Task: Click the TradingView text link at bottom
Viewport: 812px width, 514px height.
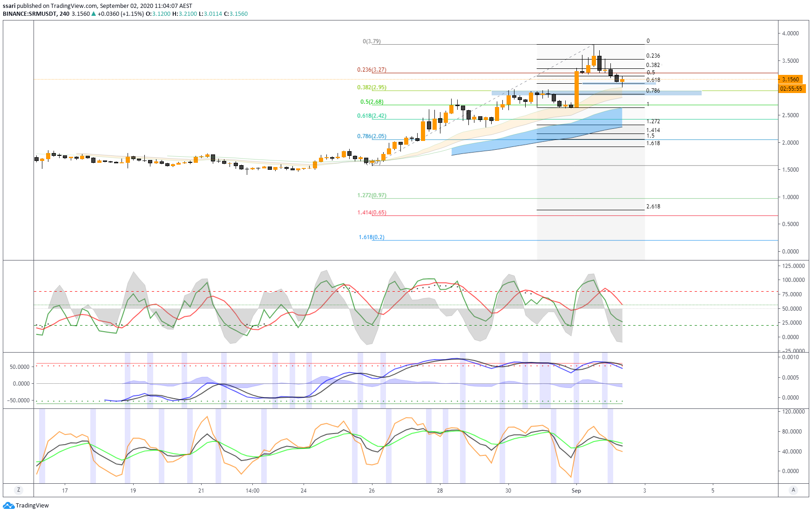Action: pos(32,506)
